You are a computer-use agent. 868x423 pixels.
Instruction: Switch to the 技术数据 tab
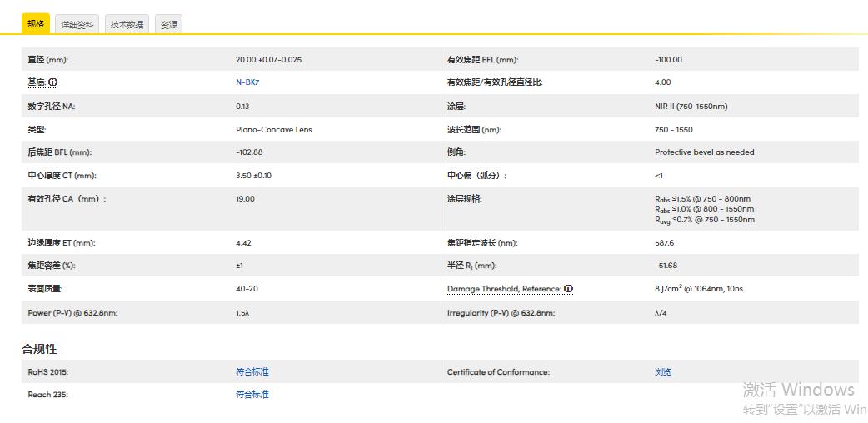tap(127, 24)
